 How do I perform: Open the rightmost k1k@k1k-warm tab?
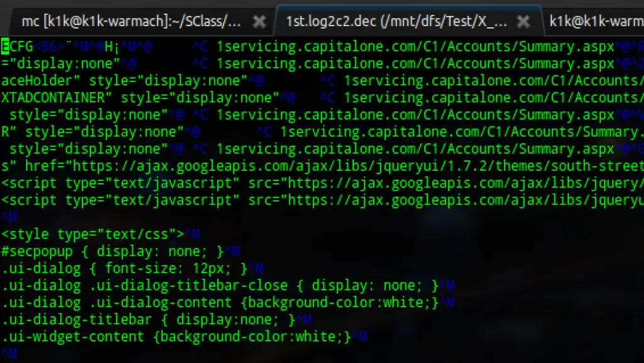point(595,21)
